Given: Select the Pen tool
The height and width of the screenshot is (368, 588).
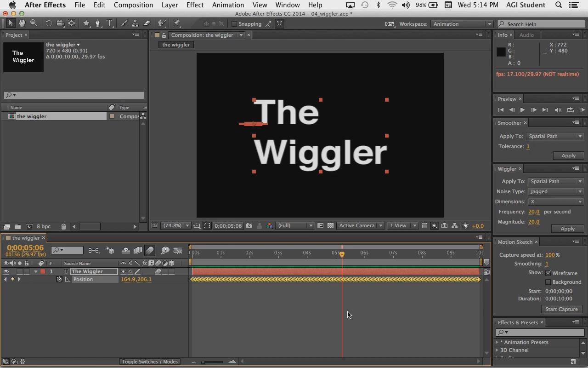Looking at the screenshot, I should click(97, 23).
